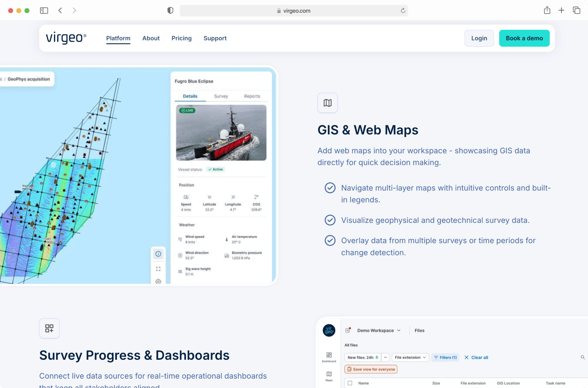
Task: Click the Active vessel status badge
Action: pos(216,169)
